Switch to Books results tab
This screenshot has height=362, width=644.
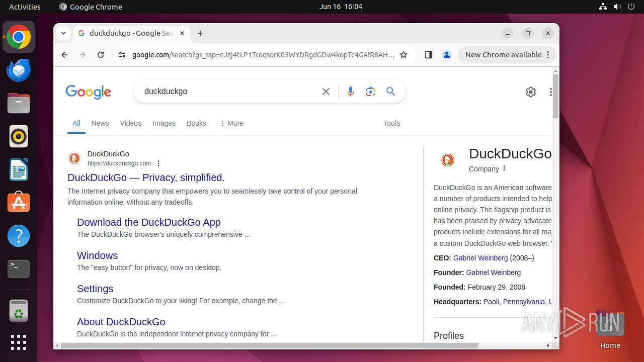[x=196, y=123]
